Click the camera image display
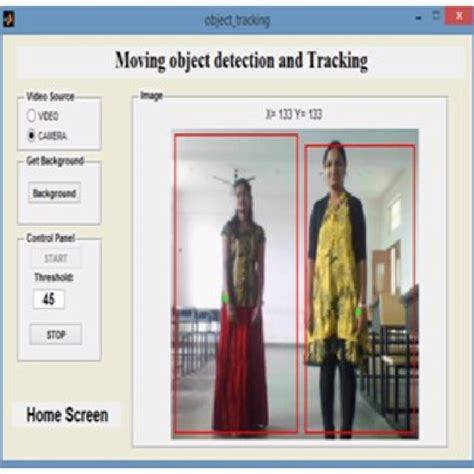The height and width of the screenshot is (474, 474). tap(295, 284)
